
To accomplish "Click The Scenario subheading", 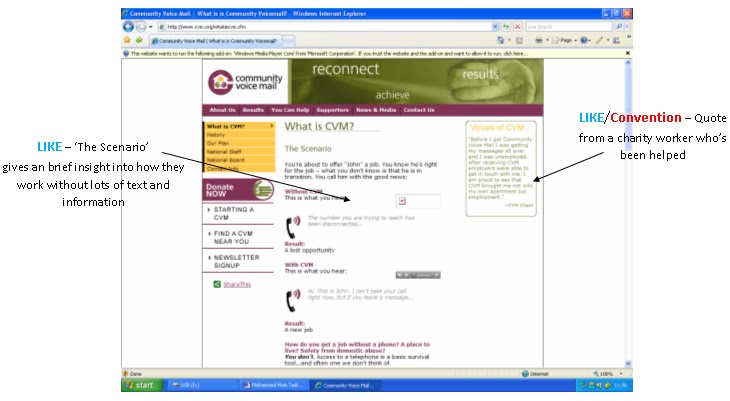I will pos(308,149).
